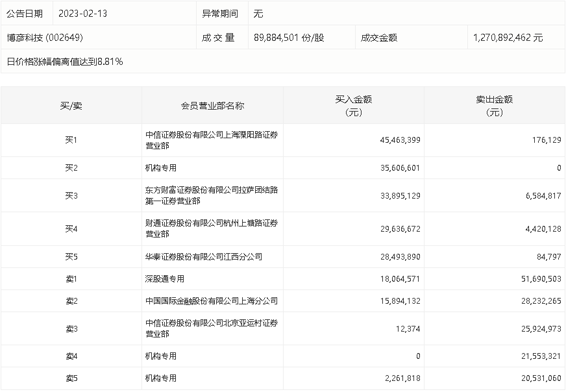Viewport: 566px width, 392px height.
Task: Click sell amount 51,690,503
Action: (x=541, y=278)
